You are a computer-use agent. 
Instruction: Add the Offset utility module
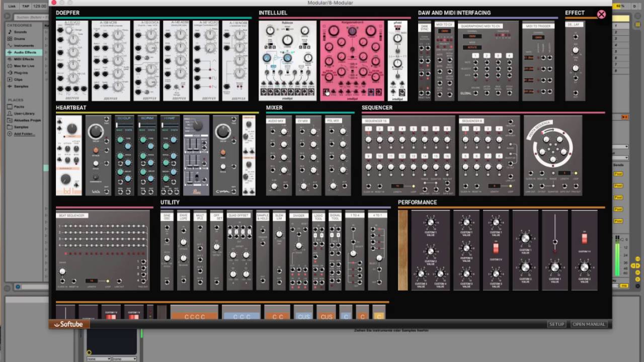[216, 250]
